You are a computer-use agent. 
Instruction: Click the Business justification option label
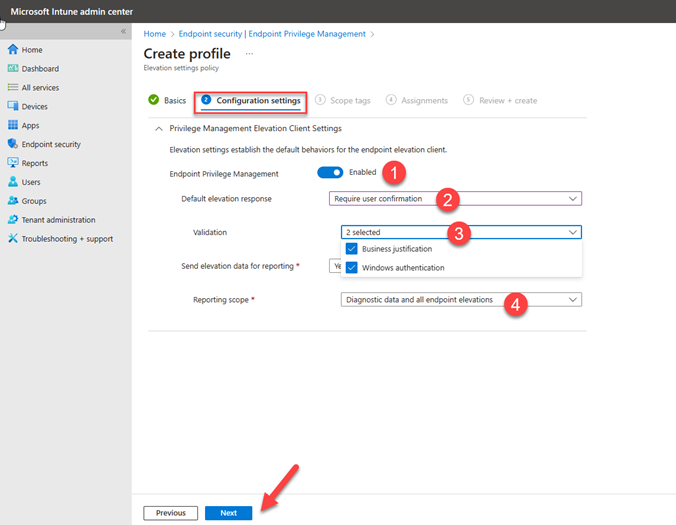click(397, 249)
